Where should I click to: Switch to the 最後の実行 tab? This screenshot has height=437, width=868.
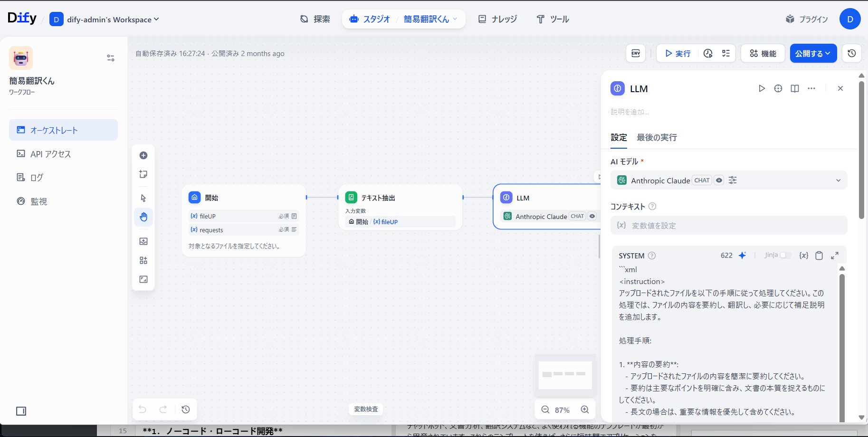click(657, 138)
